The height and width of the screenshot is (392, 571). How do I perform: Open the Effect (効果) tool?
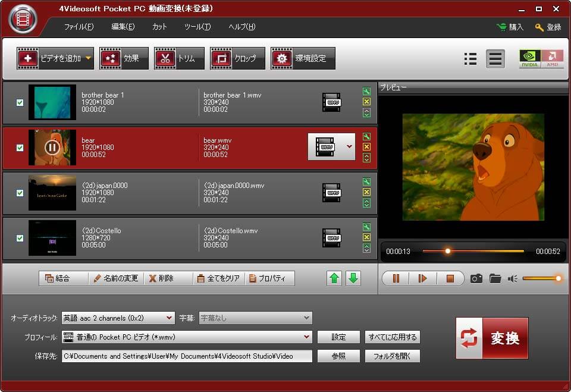pos(124,58)
